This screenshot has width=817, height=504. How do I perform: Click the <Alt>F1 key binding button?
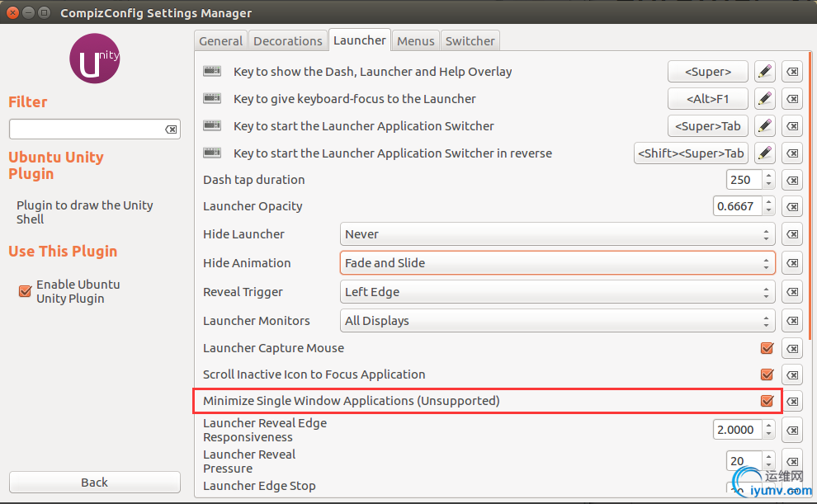(707, 98)
